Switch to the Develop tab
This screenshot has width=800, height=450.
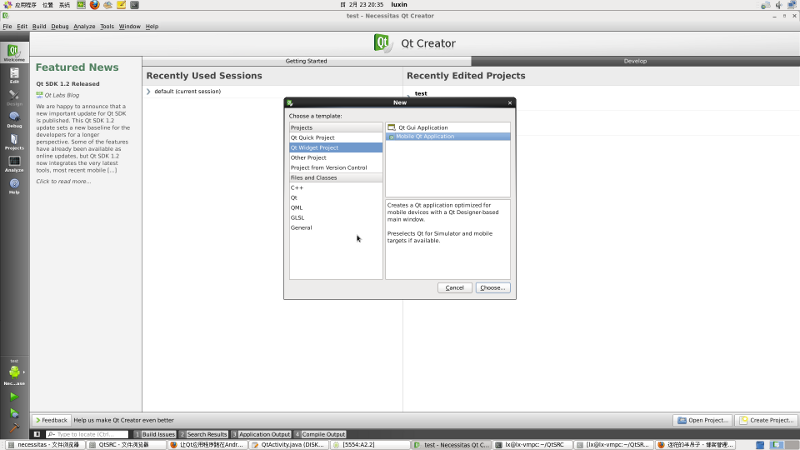[635, 61]
